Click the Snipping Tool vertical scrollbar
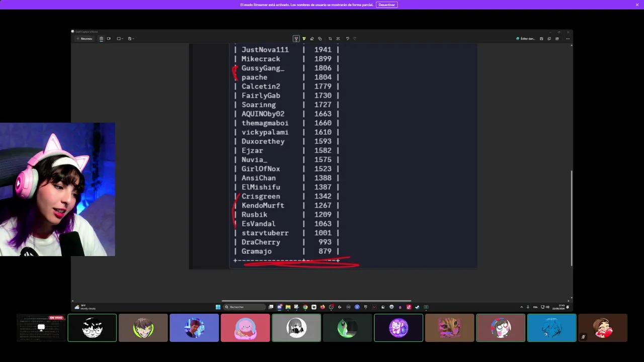This screenshot has height=362, width=644. tap(571, 218)
